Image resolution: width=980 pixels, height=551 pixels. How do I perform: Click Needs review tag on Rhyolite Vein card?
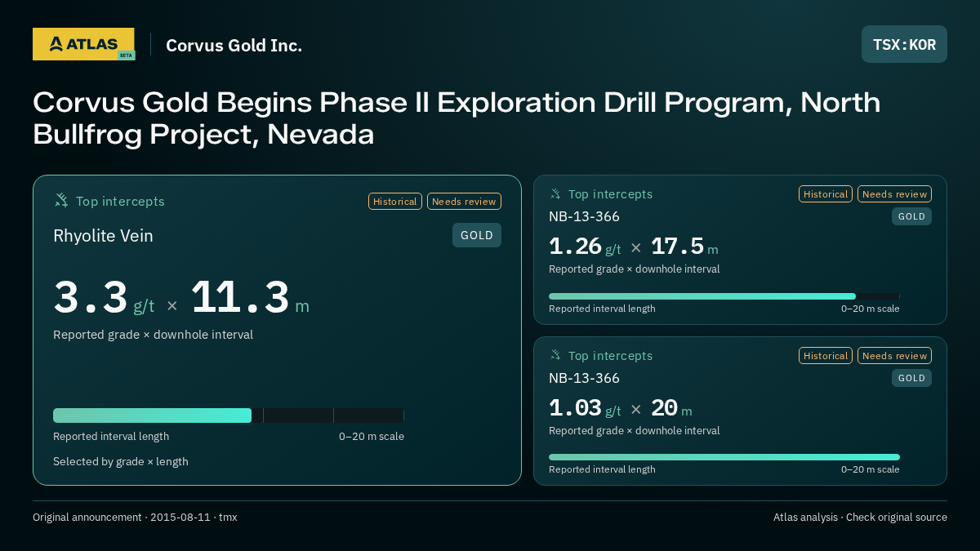click(x=464, y=202)
